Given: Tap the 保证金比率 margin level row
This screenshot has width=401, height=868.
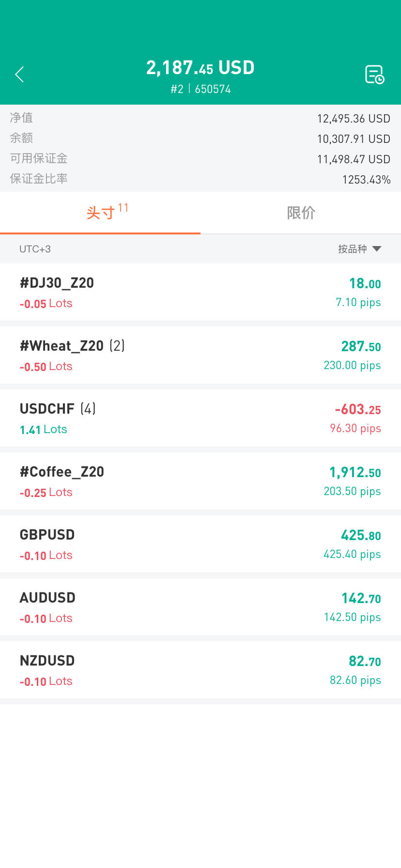Looking at the screenshot, I should (200, 180).
